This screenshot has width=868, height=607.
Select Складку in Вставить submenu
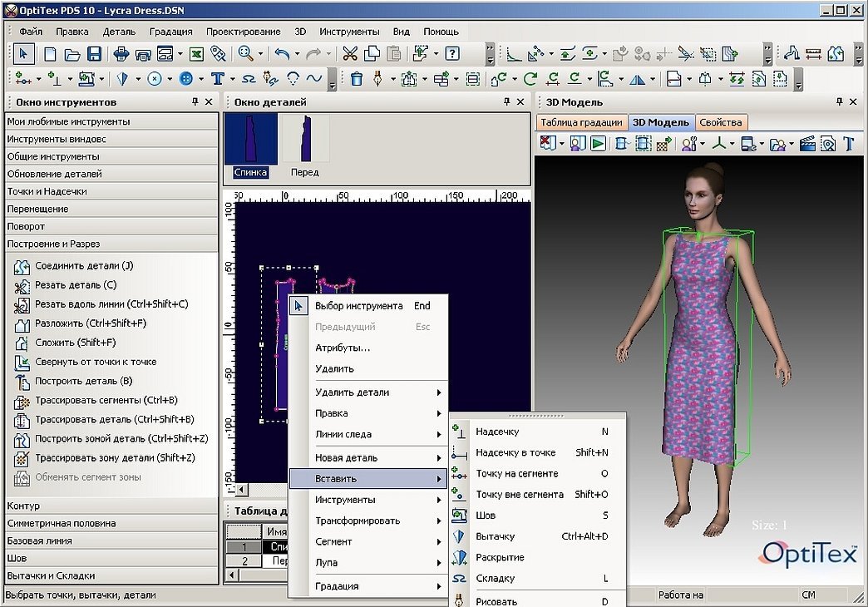[x=538, y=579]
